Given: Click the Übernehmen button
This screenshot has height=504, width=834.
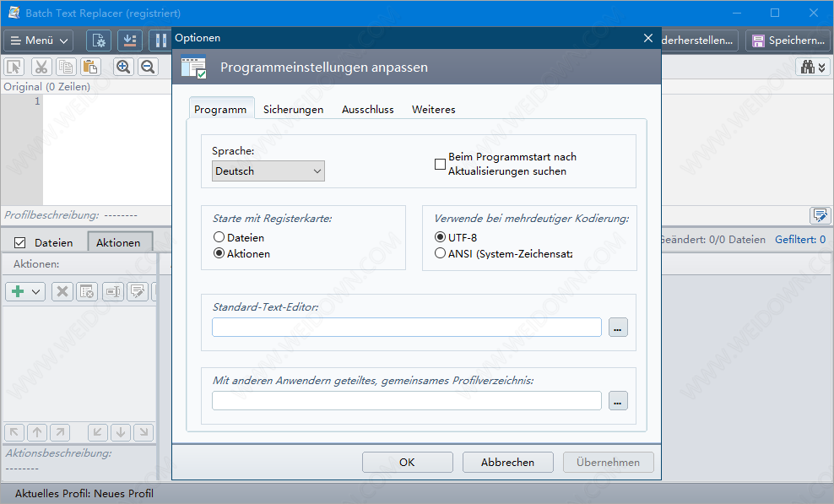Looking at the screenshot, I should [609, 462].
